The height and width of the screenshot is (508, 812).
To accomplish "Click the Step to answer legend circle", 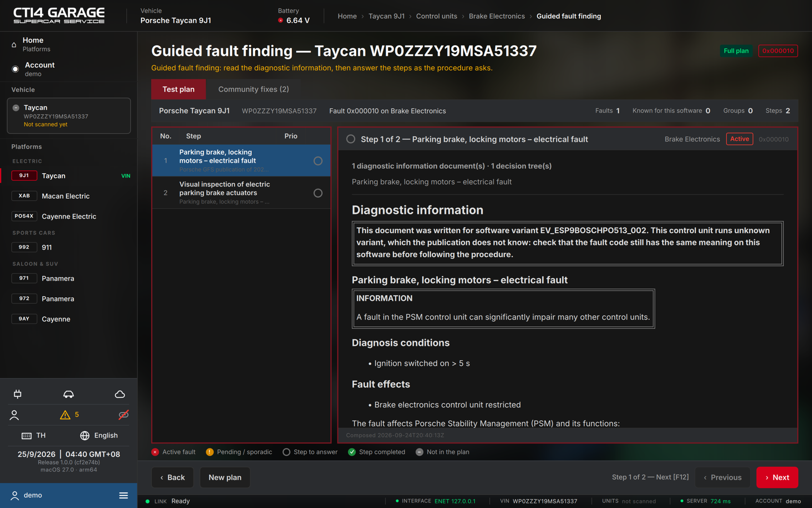I will pos(286,452).
